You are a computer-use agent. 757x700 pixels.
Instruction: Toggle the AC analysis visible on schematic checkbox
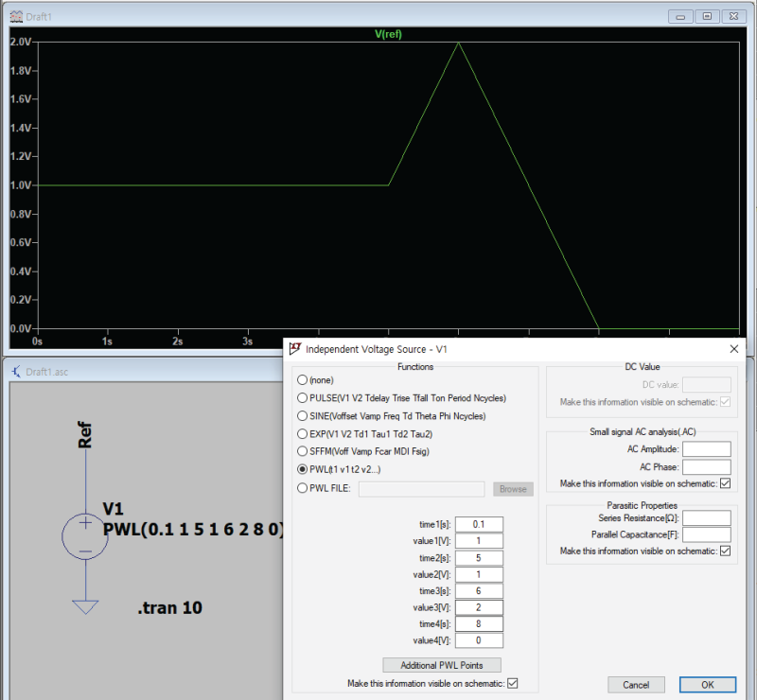pyautogui.click(x=725, y=483)
